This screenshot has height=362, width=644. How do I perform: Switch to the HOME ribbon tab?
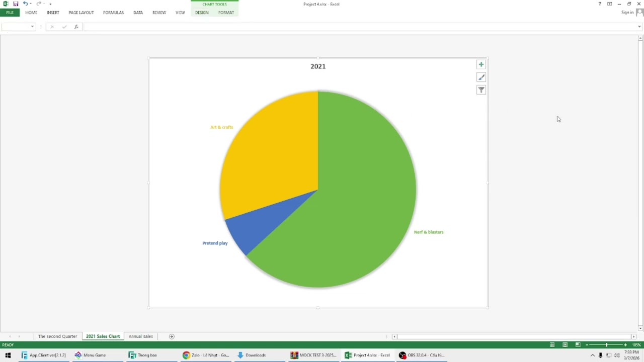tap(31, 13)
